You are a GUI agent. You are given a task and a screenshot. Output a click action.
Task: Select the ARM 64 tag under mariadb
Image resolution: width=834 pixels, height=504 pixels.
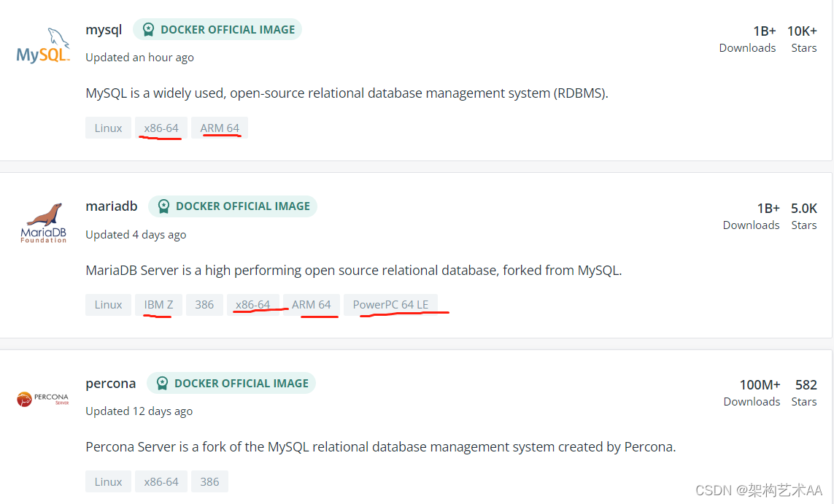click(x=311, y=305)
